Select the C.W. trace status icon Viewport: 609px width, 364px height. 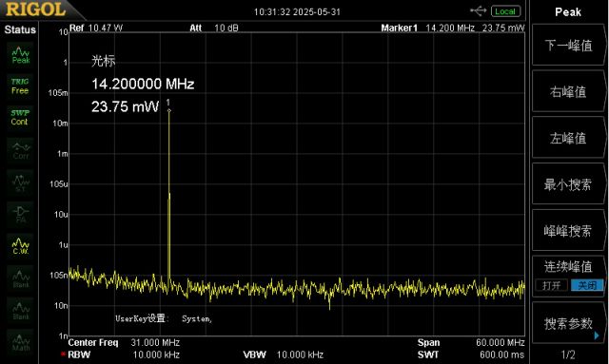(x=20, y=246)
